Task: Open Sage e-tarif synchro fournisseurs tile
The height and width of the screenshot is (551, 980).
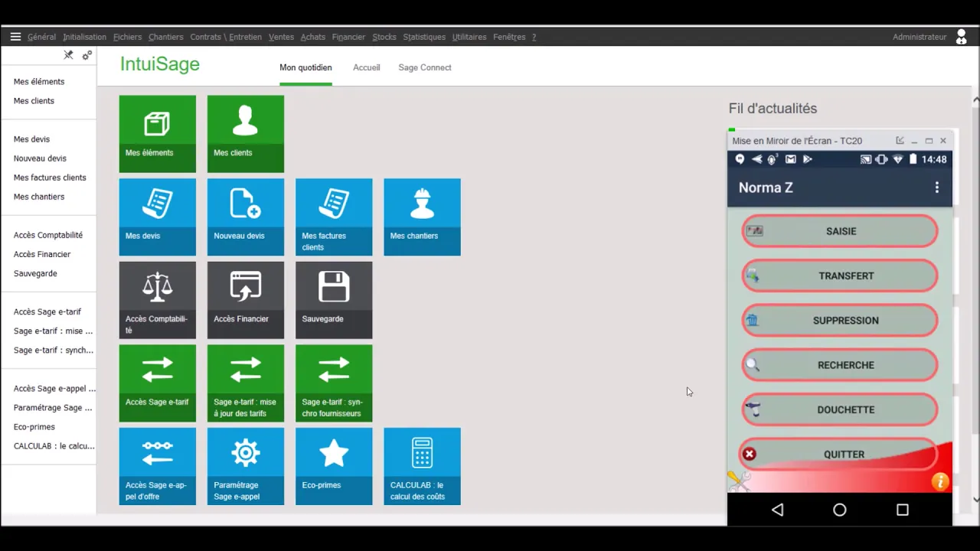Action: click(x=334, y=383)
